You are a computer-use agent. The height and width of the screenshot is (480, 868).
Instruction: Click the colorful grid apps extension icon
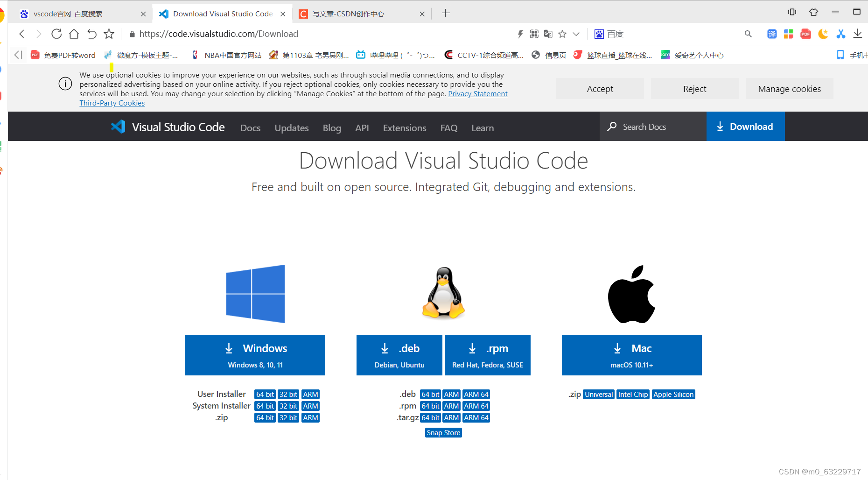click(789, 34)
